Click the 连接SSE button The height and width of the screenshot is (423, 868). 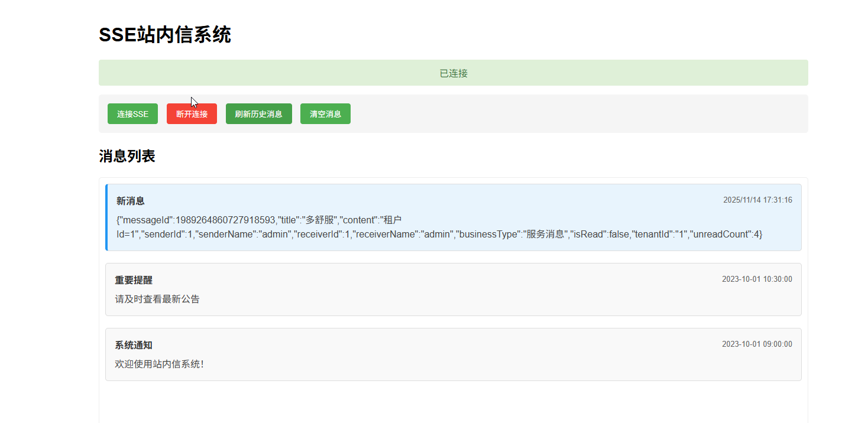[132, 114]
